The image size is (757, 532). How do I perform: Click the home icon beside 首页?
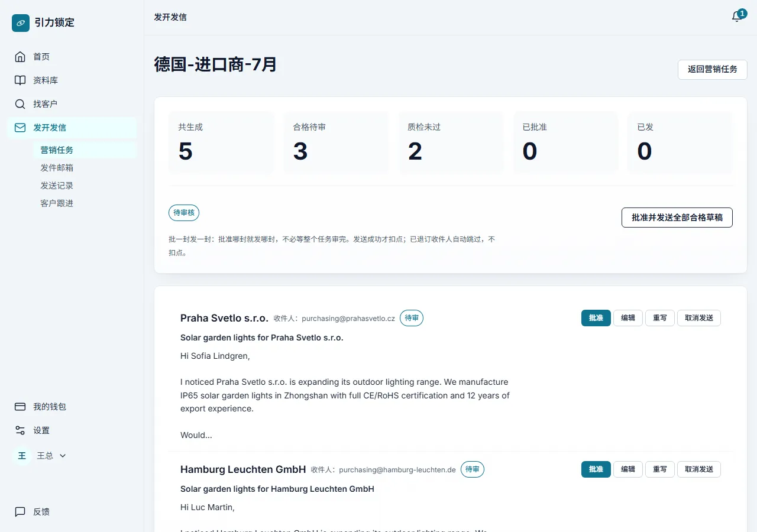click(x=20, y=57)
